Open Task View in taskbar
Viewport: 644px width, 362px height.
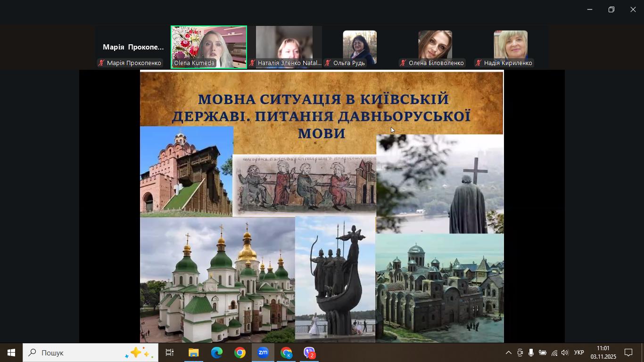click(x=170, y=353)
